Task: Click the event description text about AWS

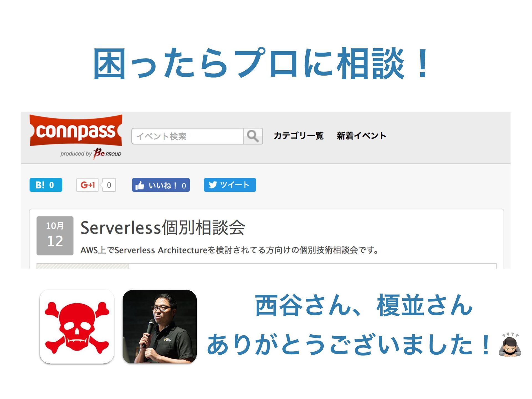Action: pyautogui.click(x=229, y=250)
